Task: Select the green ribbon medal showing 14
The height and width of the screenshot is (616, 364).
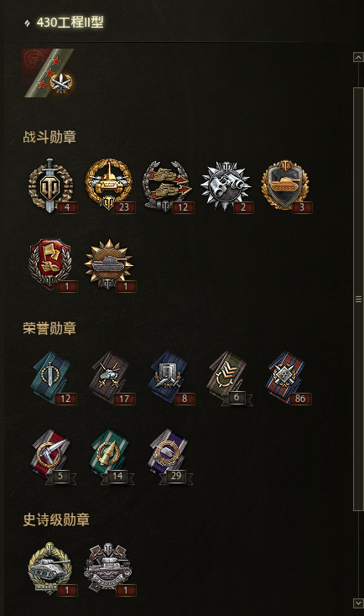Action: coord(110,456)
